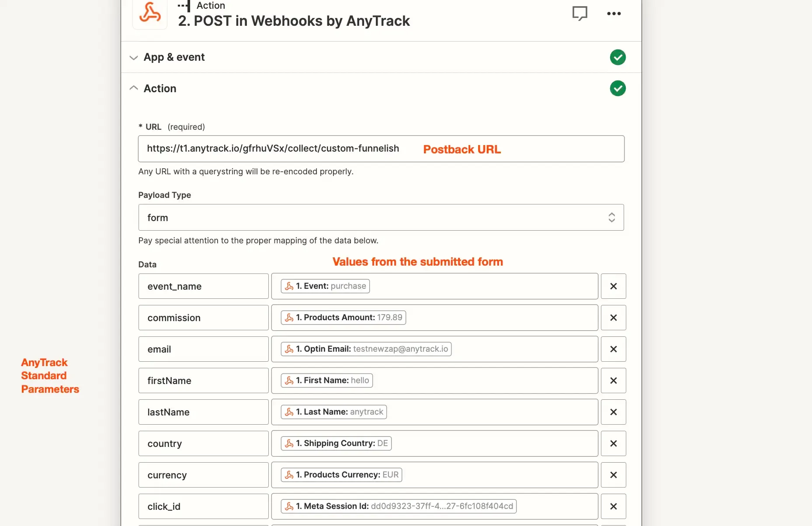Remove the lastName data row

613,412
